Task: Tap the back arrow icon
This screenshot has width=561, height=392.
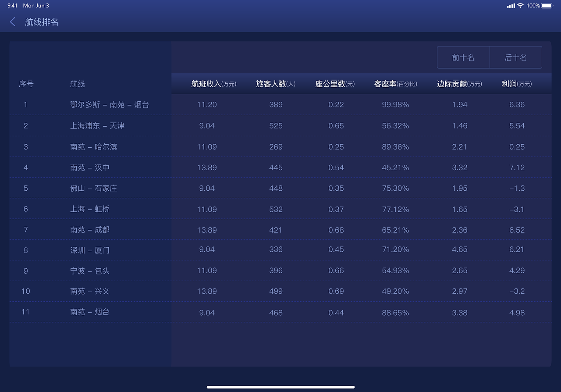Action: point(13,22)
